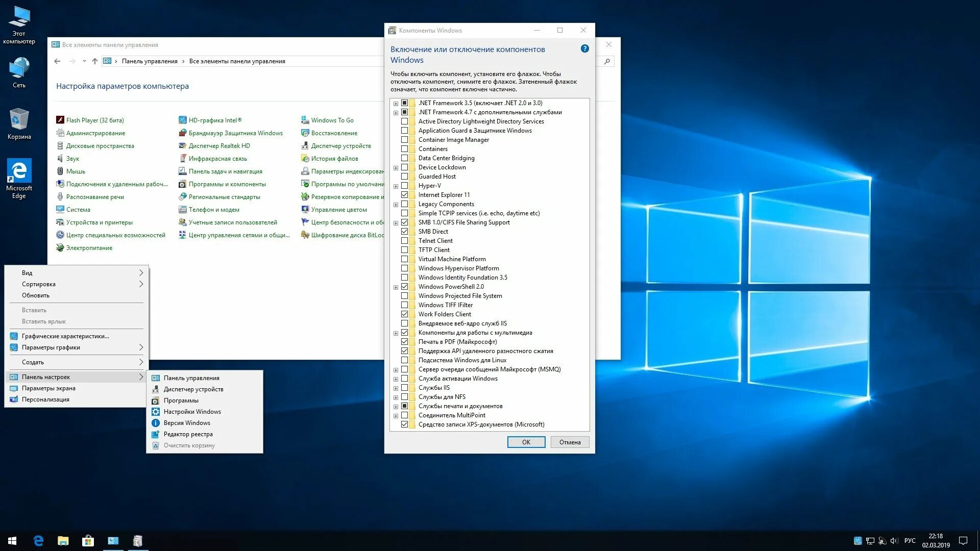Expand Службы IIS node
980x551 pixels.
[396, 388]
